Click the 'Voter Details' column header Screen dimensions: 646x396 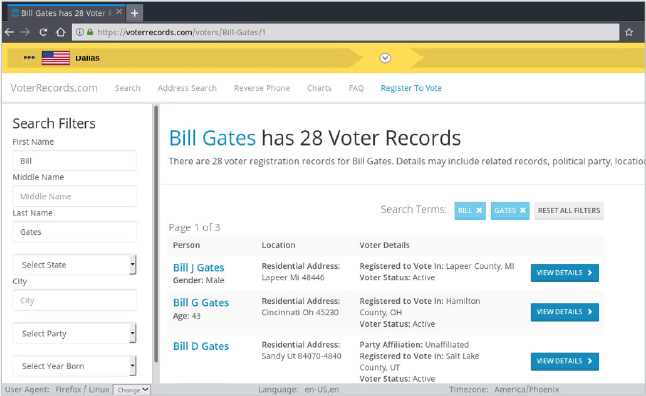(x=384, y=245)
